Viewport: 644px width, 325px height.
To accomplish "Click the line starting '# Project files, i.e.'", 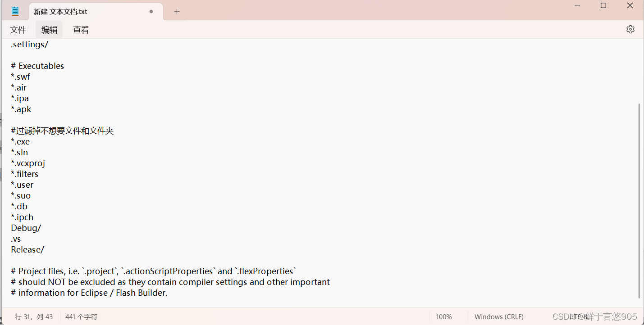I will coord(154,271).
